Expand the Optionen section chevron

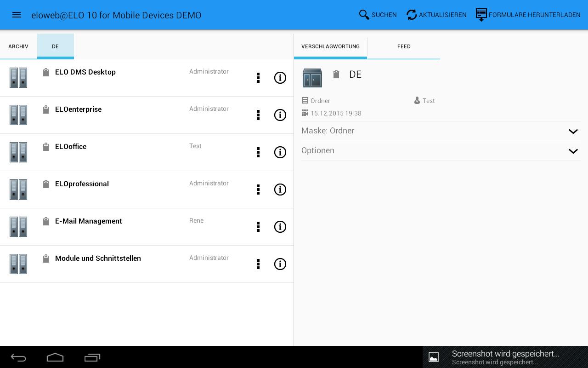573,151
